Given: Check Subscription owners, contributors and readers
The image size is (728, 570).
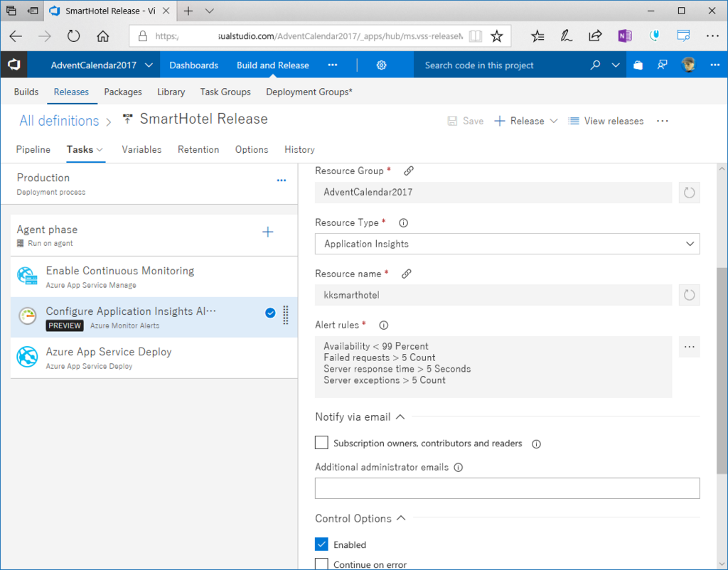Looking at the screenshot, I should pyautogui.click(x=321, y=442).
